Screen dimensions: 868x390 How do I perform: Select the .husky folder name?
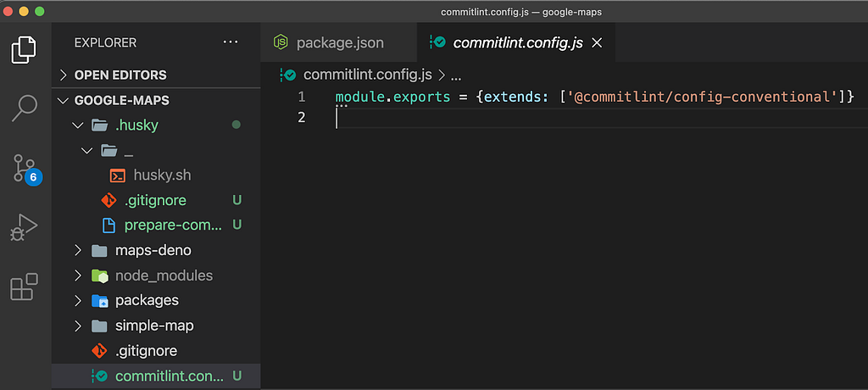pos(136,125)
